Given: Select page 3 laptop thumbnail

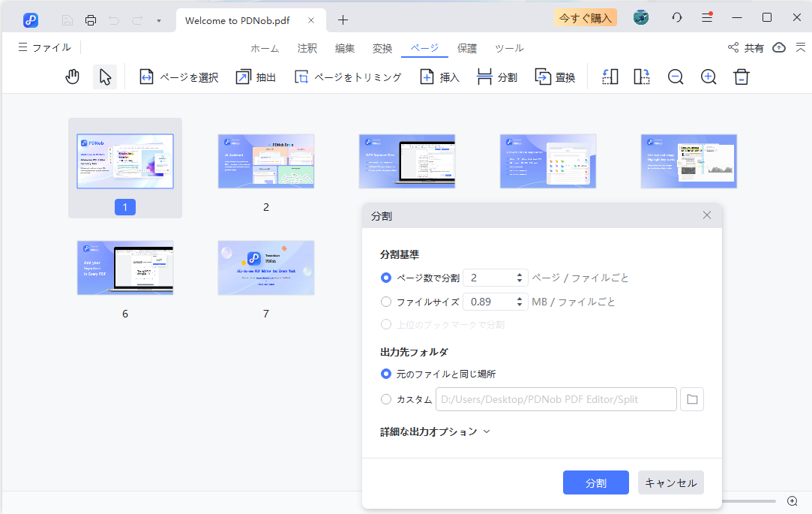Looking at the screenshot, I should click(407, 161).
